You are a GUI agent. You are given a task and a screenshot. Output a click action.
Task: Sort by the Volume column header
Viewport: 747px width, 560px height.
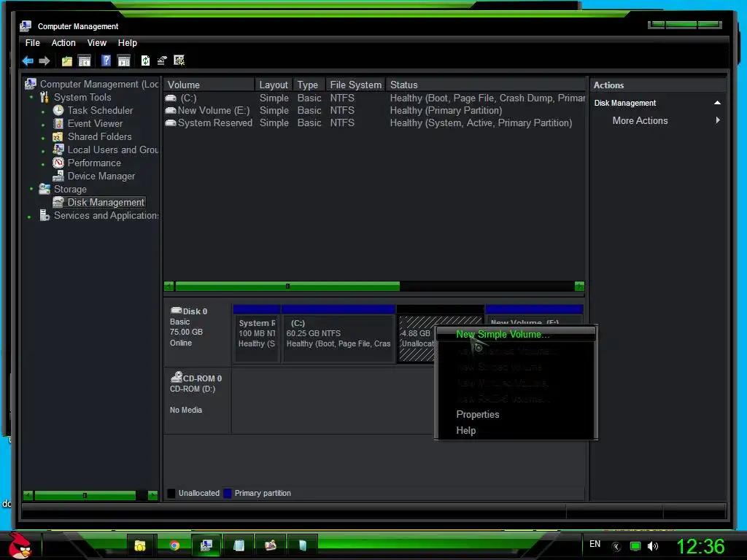point(209,85)
